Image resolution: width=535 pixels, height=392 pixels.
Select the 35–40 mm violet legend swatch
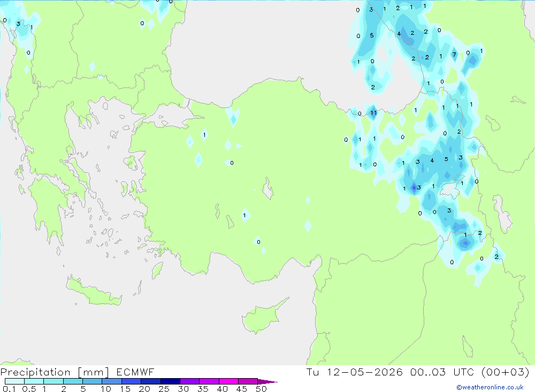click(209, 381)
